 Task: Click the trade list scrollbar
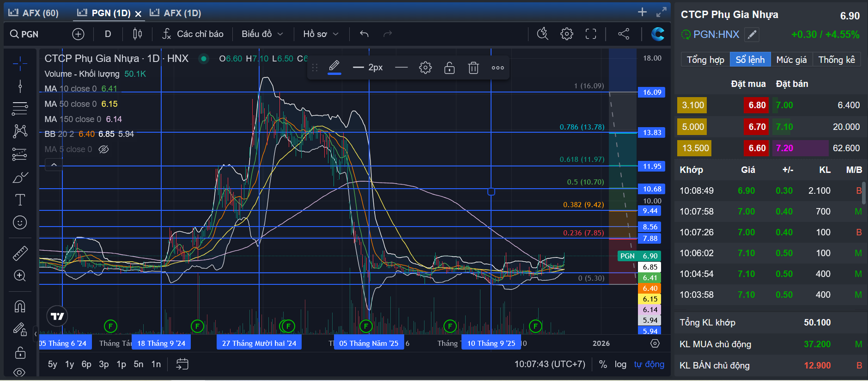pyautogui.click(x=864, y=193)
